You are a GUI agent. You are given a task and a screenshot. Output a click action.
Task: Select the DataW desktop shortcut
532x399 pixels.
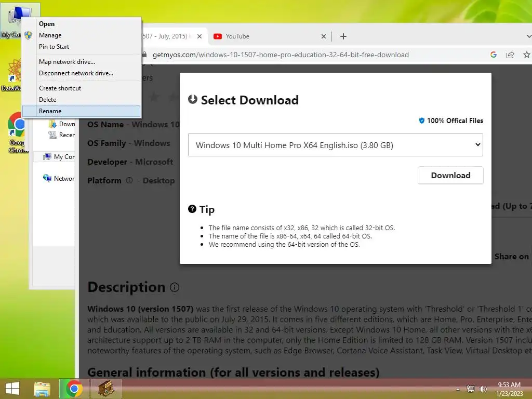pos(11,75)
